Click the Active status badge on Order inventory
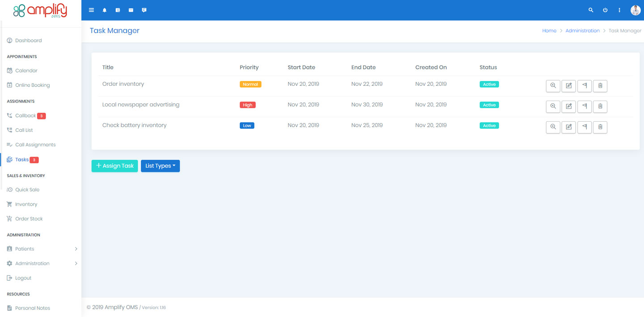 point(489,84)
